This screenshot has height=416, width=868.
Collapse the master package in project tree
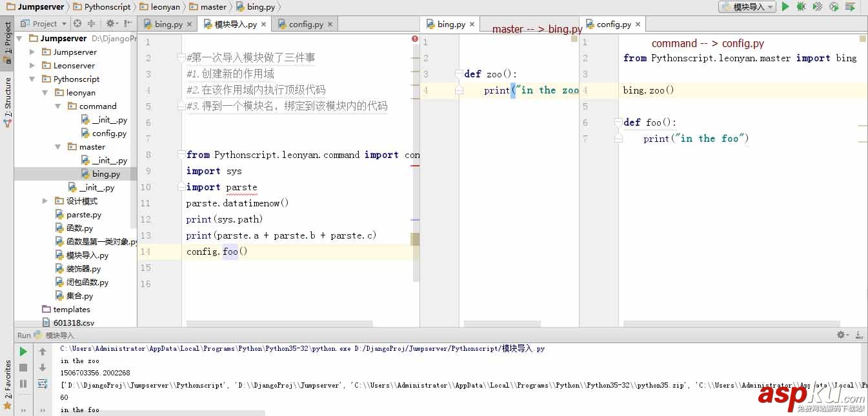tap(58, 146)
